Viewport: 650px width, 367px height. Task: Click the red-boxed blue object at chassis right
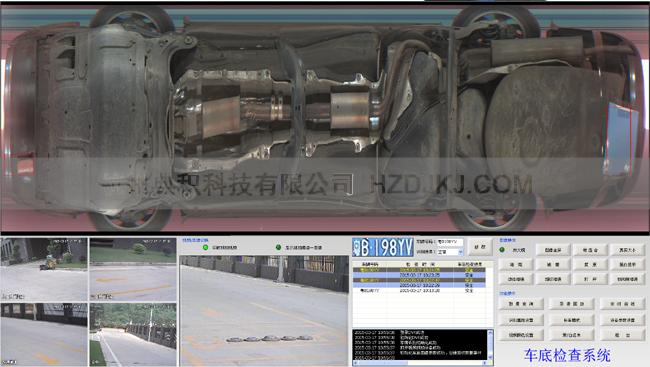click(x=619, y=139)
